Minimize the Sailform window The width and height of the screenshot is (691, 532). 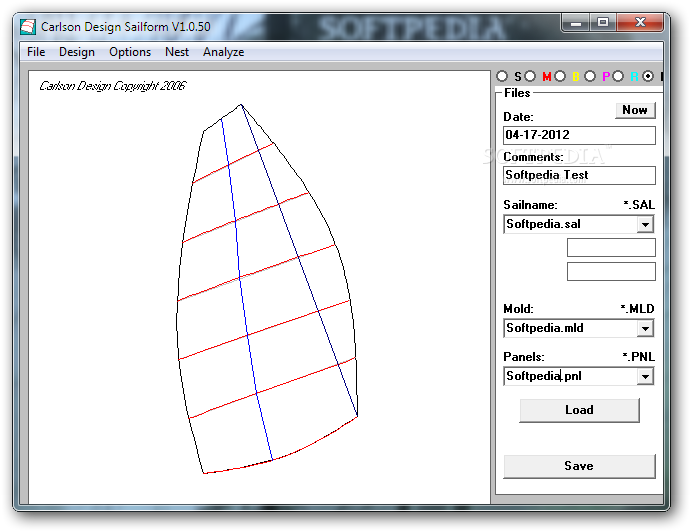click(x=576, y=23)
